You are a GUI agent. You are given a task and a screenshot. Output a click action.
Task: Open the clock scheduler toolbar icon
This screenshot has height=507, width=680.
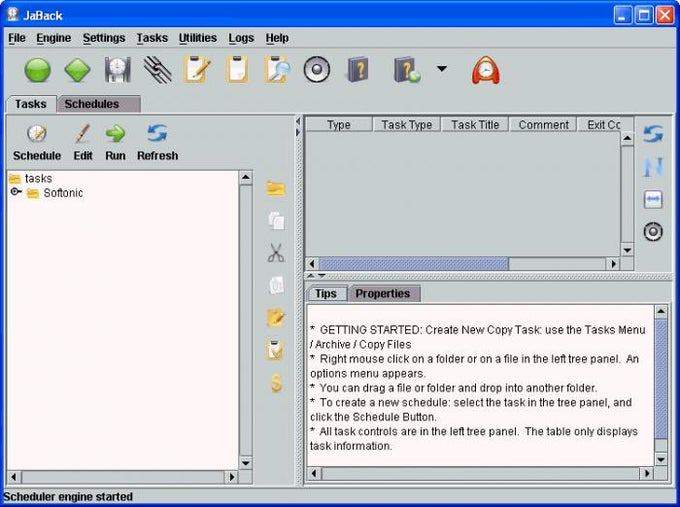tap(117, 69)
